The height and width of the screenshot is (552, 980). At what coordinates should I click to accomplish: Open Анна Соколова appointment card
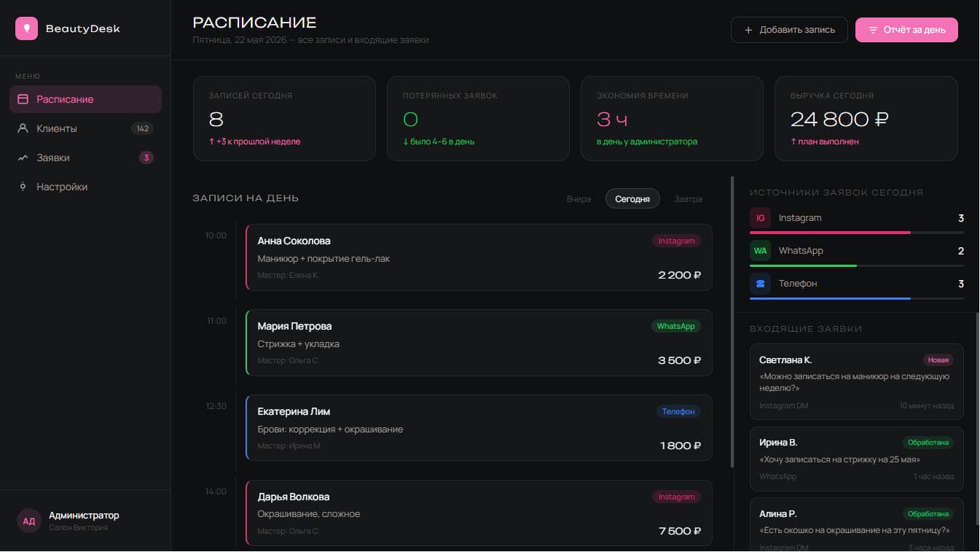[479, 257]
